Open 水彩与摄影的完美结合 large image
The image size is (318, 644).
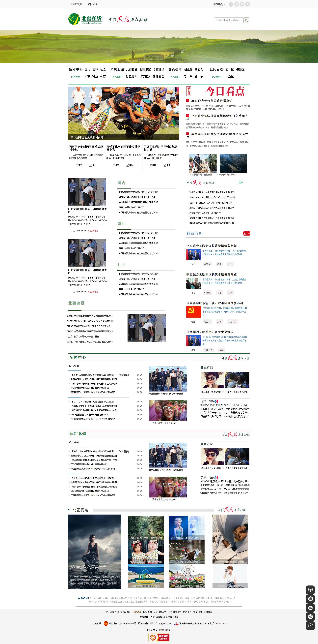94,552
